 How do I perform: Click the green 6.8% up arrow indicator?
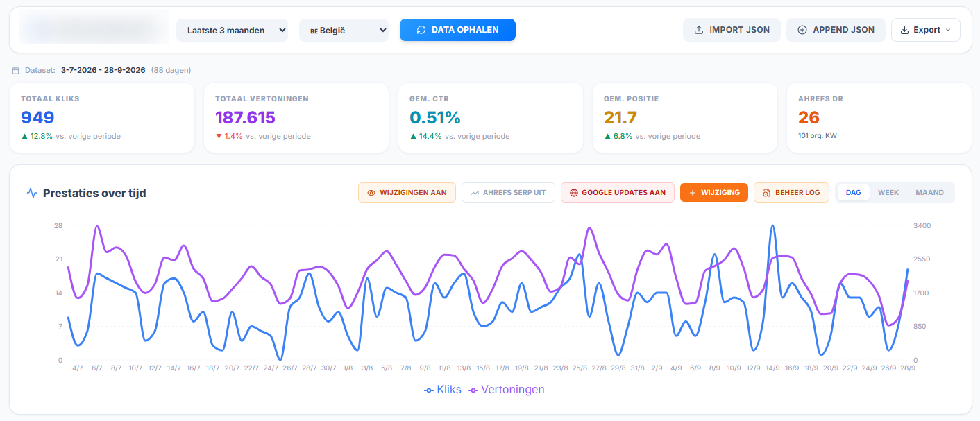coord(618,136)
